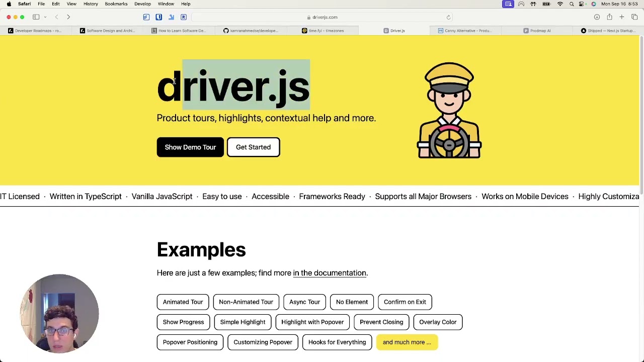Run the Animated Tour example

coord(183,302)
